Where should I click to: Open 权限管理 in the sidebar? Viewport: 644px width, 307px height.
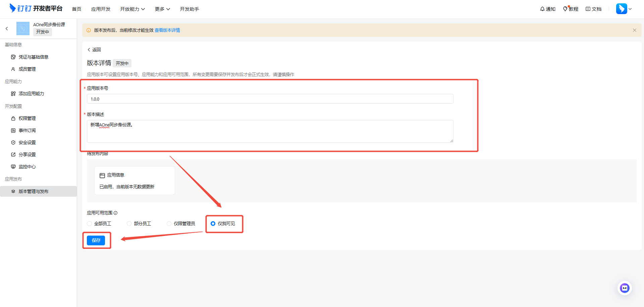pyautogui.click(x=27, y=118)
